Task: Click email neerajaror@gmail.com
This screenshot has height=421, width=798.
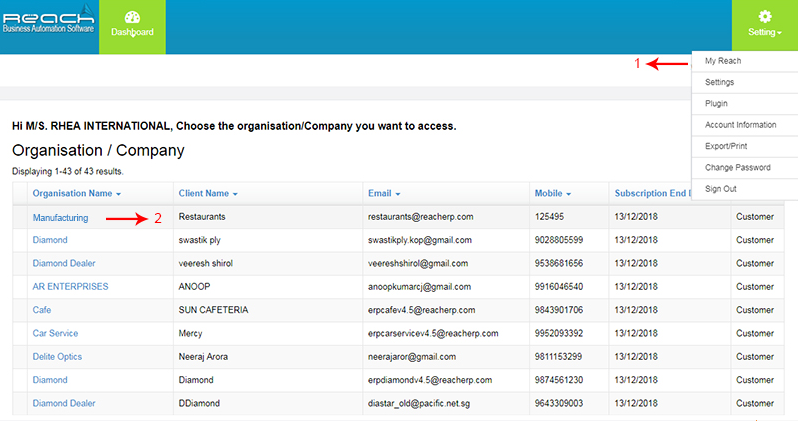Action: [412, 357]
